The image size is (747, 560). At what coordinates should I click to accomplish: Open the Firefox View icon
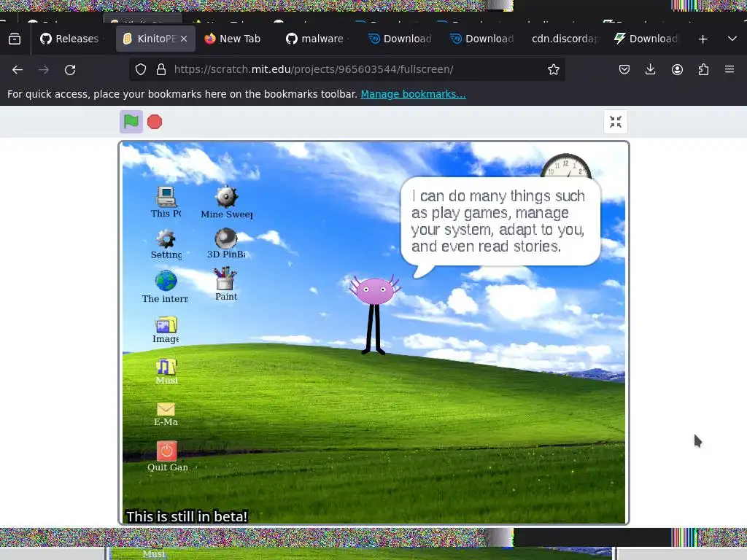[x=15, y=39]
